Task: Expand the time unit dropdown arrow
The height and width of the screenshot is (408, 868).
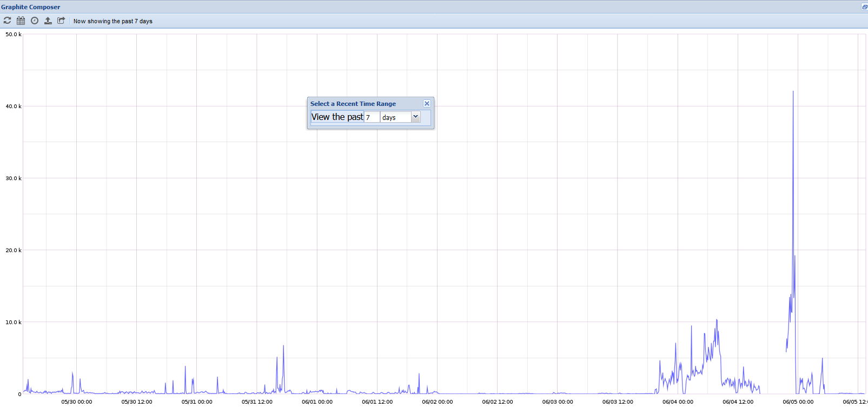Action: point(415,117)
